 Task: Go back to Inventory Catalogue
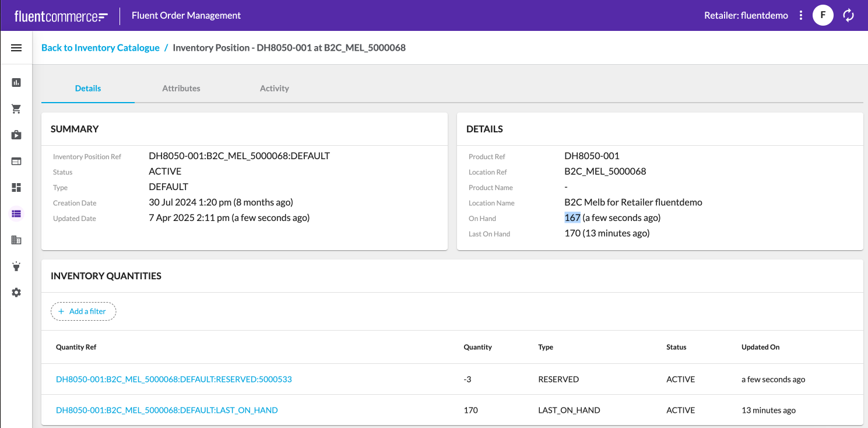[x=100, y=48]
